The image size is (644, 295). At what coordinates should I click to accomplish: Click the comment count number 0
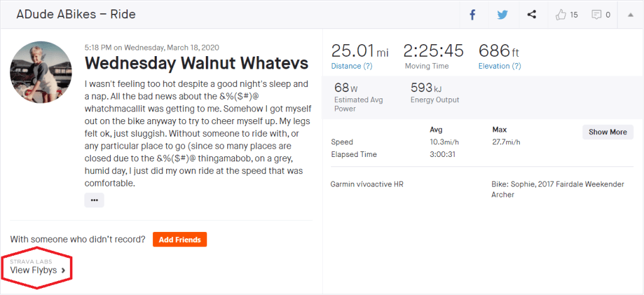pos(608,14)
